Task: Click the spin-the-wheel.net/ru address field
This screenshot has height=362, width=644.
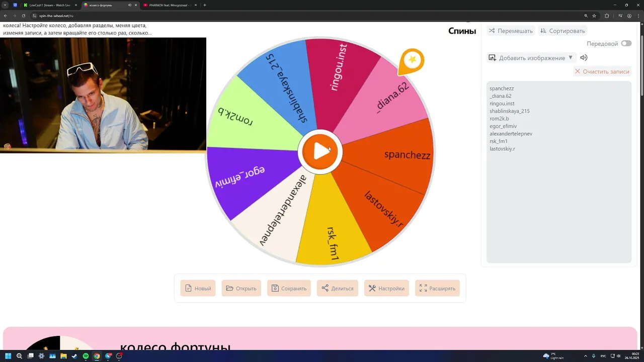Action: point(56,16)
